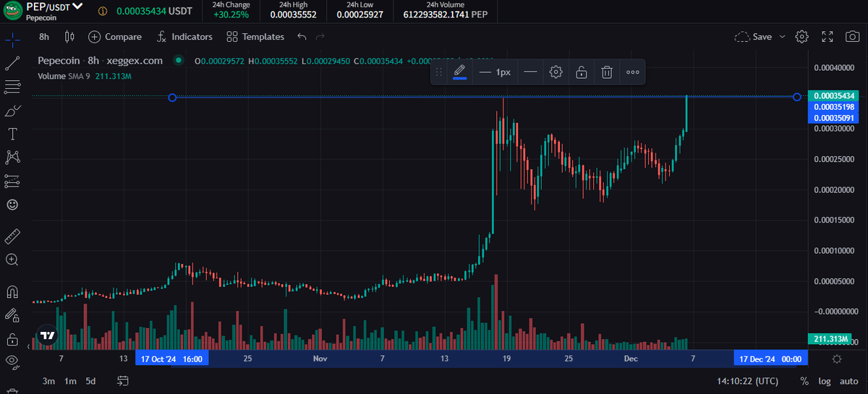Collapse the left drawing toolbar arrow
This screenshot has width=868, height=394.
(x=30, y=346)
